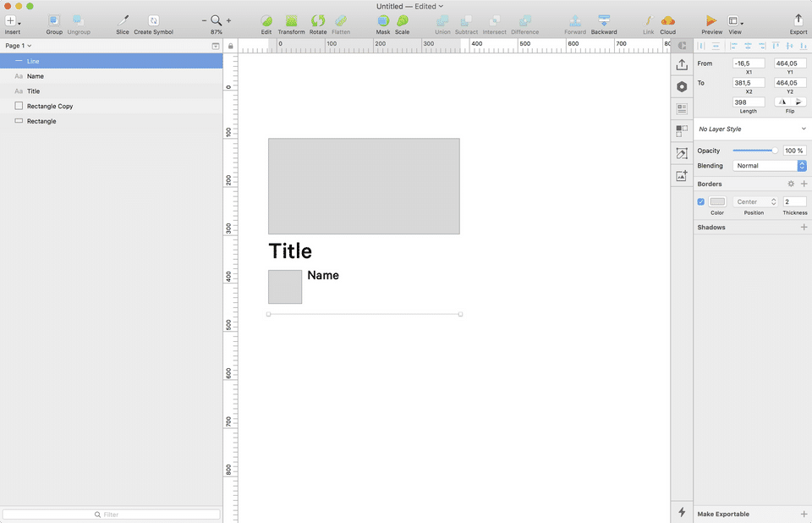Screen dimensions: 812x523
Task: Toggle the pages list collapse button
Action: [x=216, y=47]
